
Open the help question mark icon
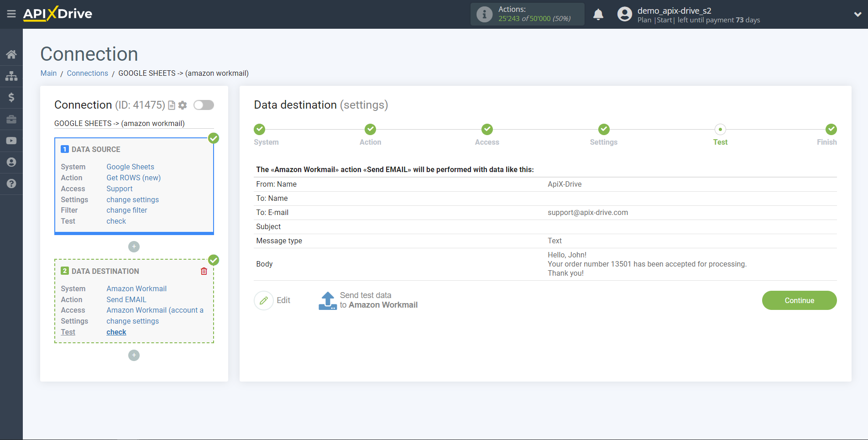coord(11,183)
